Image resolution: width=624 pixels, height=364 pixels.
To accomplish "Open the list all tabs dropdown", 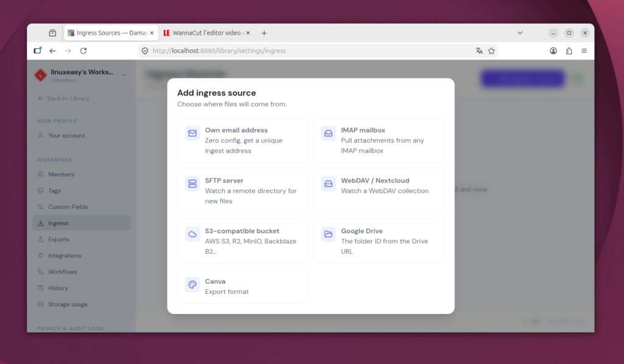I will tap(520, 33).
